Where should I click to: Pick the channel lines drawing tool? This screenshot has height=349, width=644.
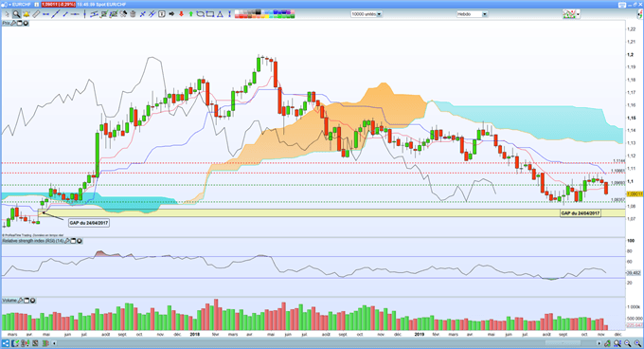94,14
